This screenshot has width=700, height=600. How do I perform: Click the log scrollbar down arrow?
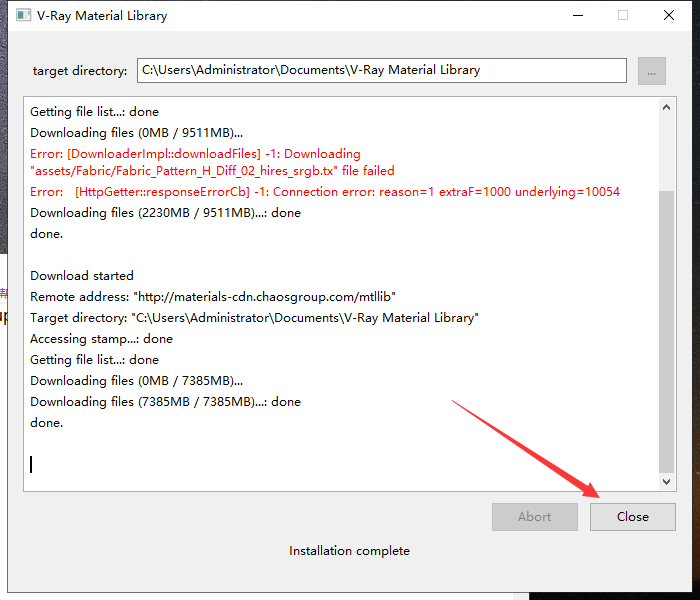(667, 482)
